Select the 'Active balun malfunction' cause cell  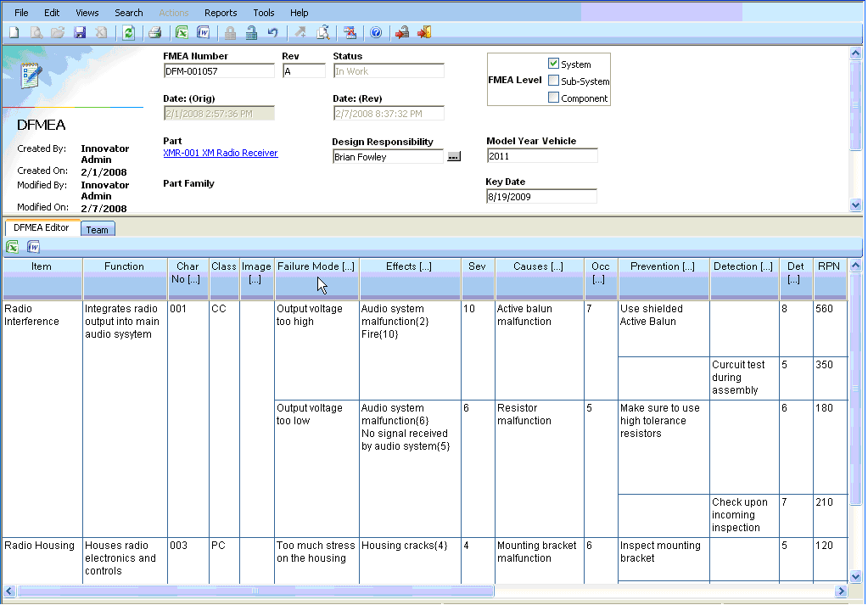540,350
